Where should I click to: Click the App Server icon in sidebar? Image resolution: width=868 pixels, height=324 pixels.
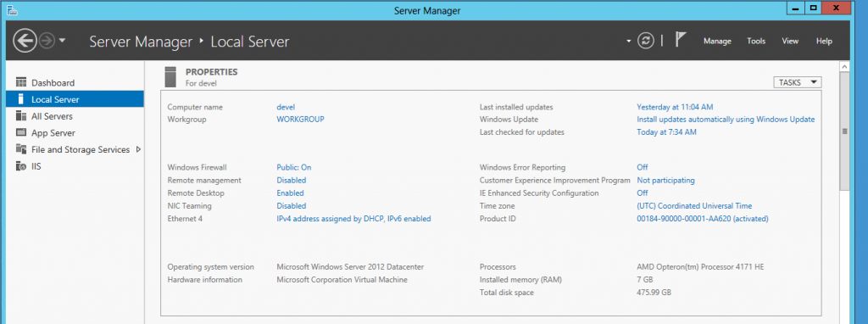tap(21, 132)
